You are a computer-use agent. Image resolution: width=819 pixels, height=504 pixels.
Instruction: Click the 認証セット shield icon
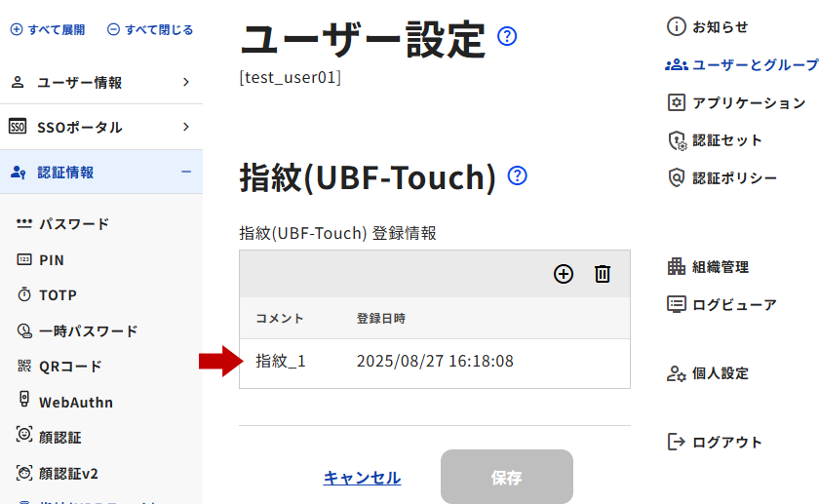(x=677, y=140)
